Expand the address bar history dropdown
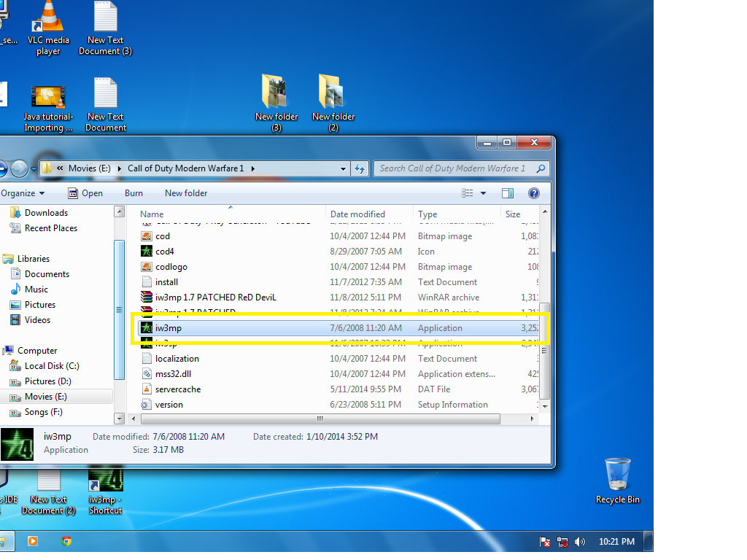Screen dimensions: 747x560 tap(342, 168)
